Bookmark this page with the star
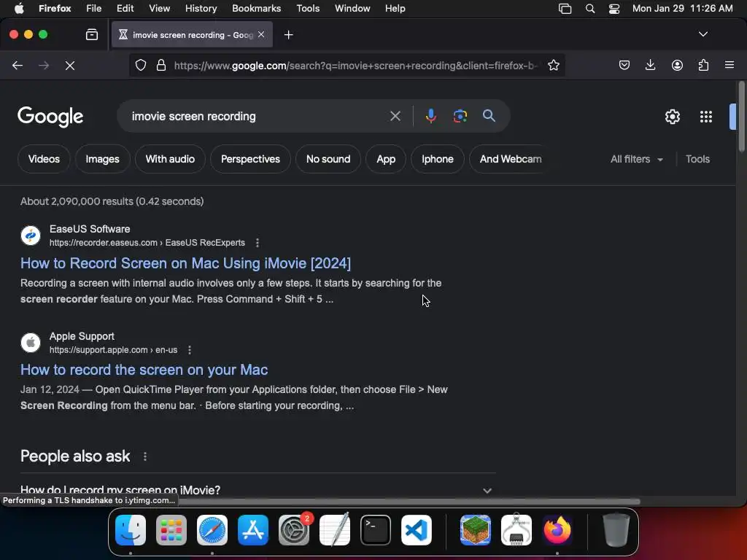 pyautogui.click(x=553, y=65)
